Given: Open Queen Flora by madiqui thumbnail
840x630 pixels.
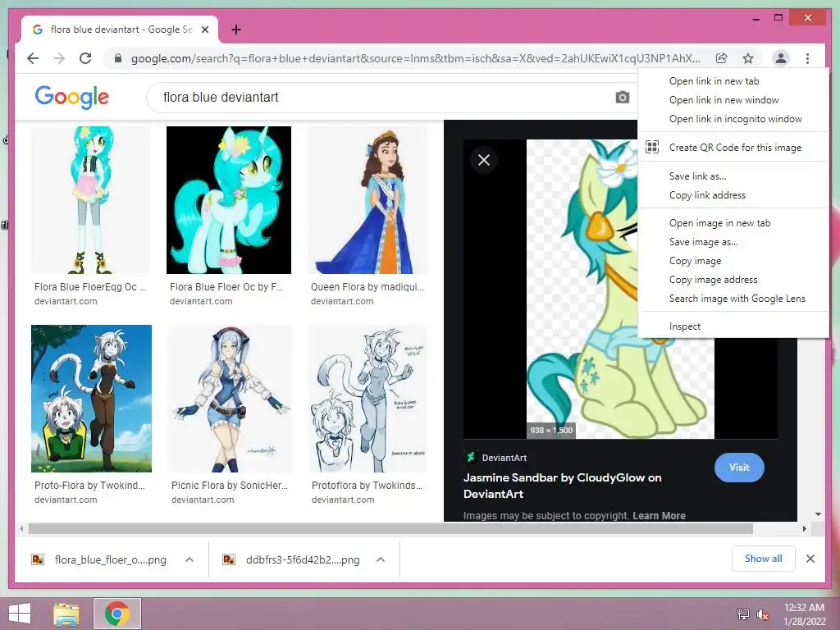Looking at the screenshot, I should pos(367,200).
